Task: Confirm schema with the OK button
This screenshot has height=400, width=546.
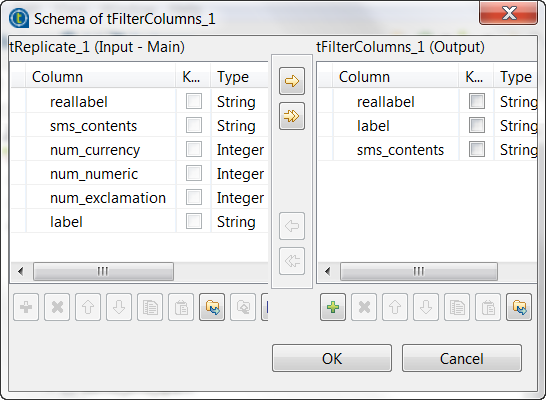Action: click(332, 358)
